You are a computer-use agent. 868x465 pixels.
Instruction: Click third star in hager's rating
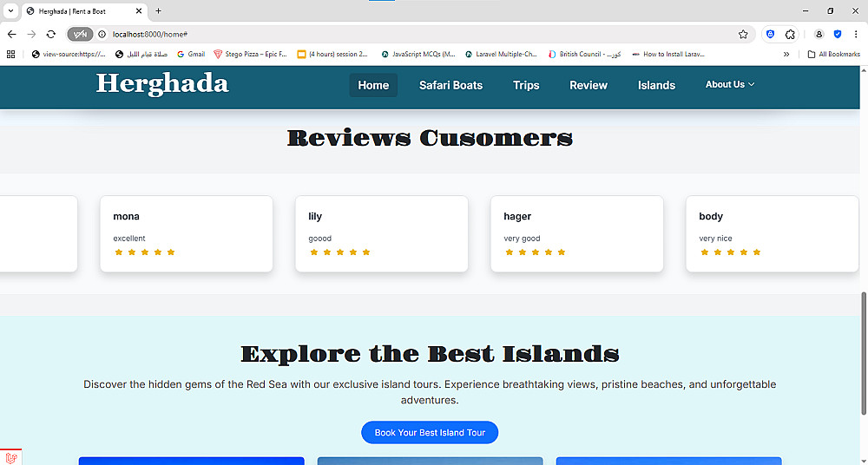tap(536, 252)
